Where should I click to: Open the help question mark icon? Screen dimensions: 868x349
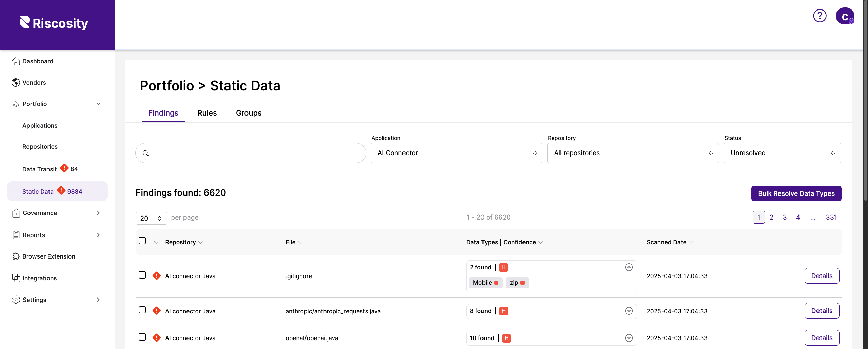(820, 16)
